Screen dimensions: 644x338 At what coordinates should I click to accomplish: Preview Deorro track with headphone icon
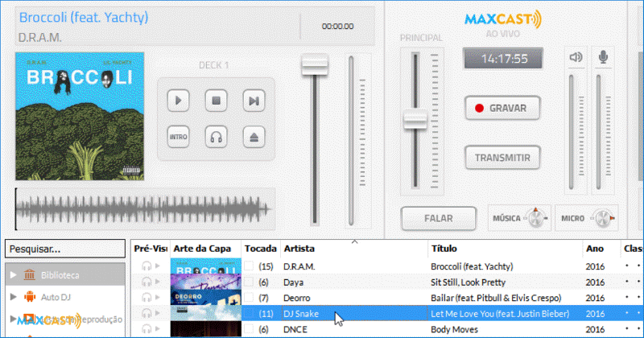point(147,297)
